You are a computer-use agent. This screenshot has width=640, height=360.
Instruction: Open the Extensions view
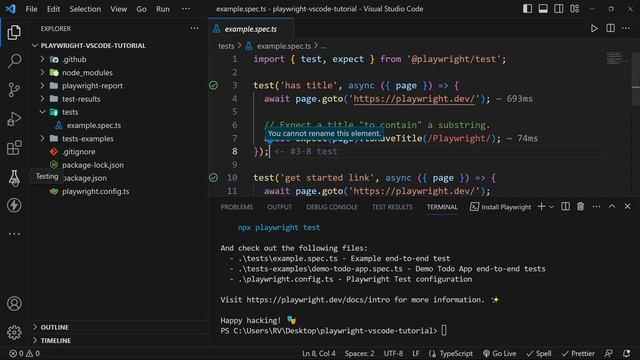pyautogui.click(x=14, y=148)
